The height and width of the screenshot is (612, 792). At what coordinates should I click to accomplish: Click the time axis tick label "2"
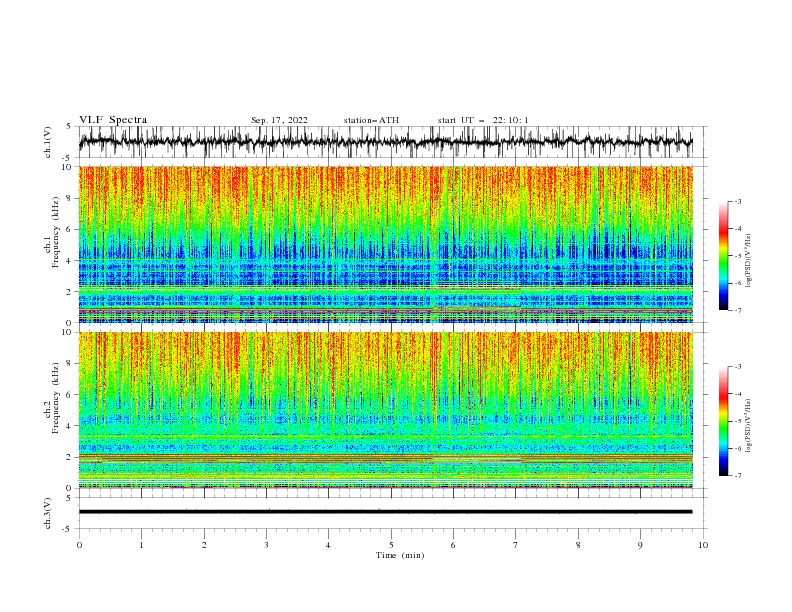point(204,545)
